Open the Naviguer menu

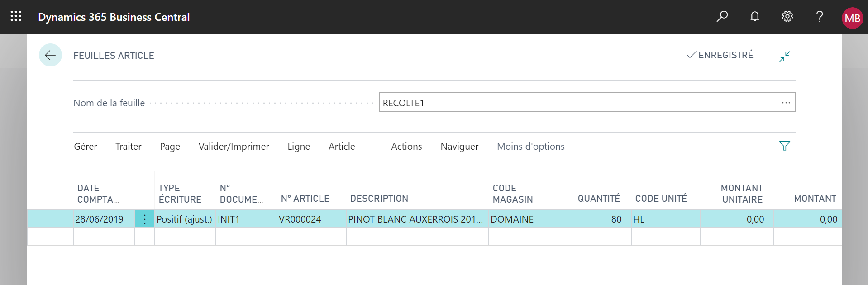[459, 147]
